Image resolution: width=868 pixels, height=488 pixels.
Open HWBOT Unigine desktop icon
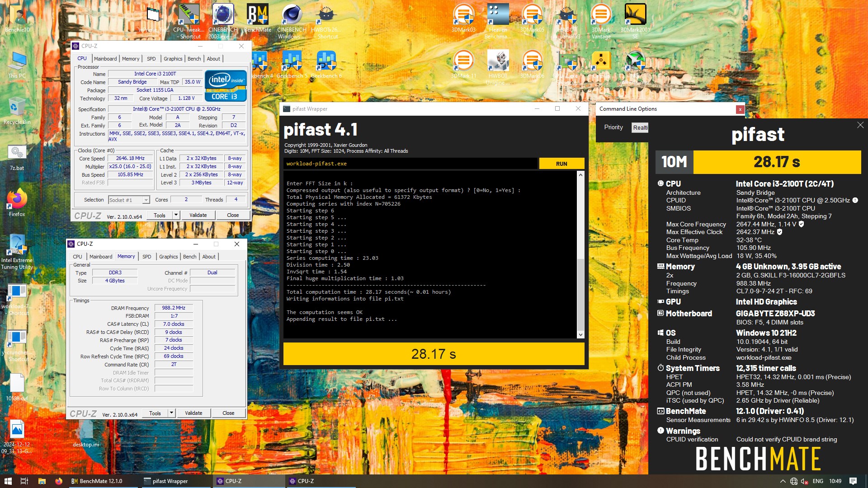498,67
